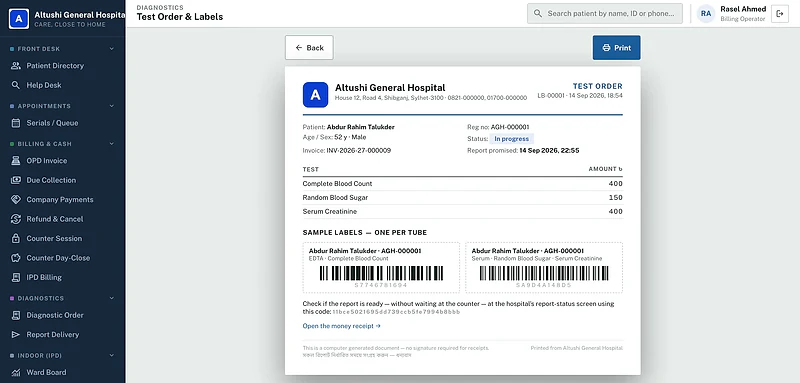Click the logout icon beside Rasel Ahmed

[x=780, y=14]
